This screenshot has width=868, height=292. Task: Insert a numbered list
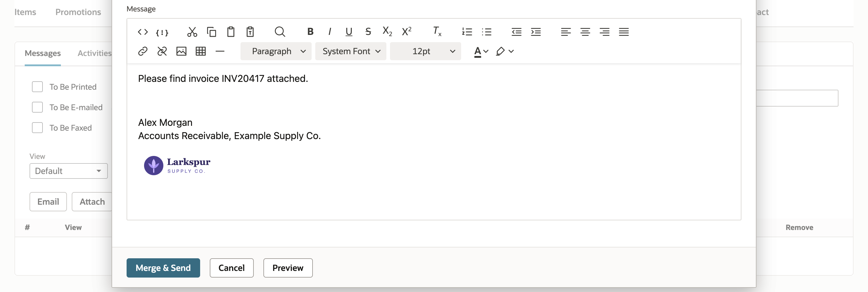467,32
